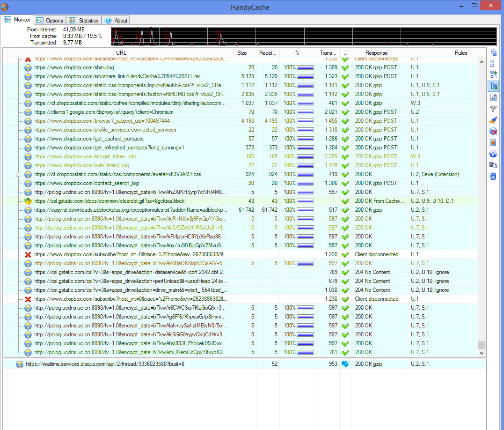This screenshot has height=430, width=504.
Task: Click the progress bar in the cleardot.gif row
Action: (x=306, y=201)
